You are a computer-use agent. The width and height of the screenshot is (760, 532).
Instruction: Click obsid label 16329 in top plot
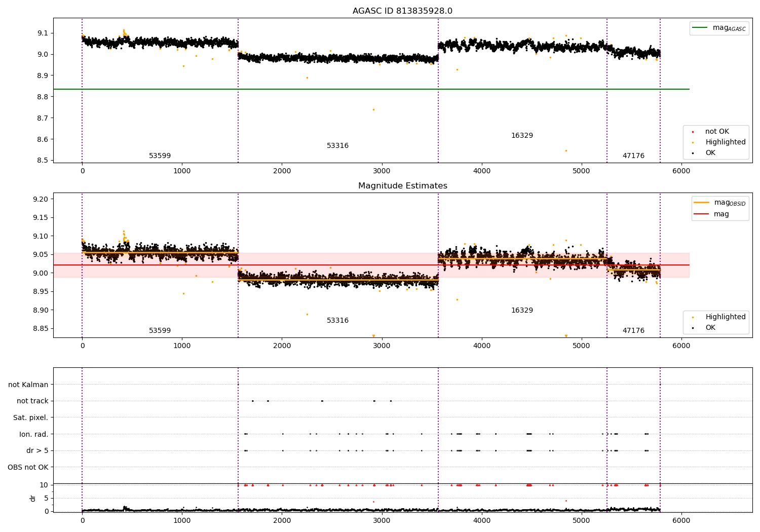point(522,136)
